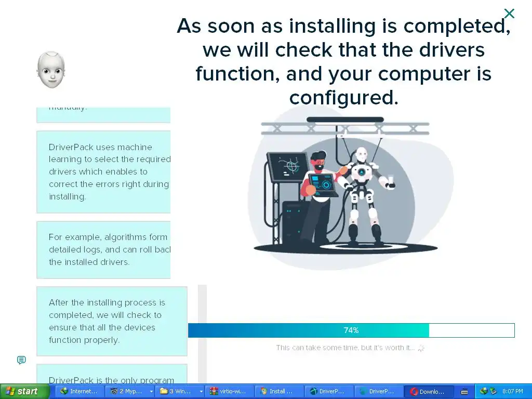Click the robot assistant face avatar
This screenshot has height=399, width=532.
click(x=51, y=70)
